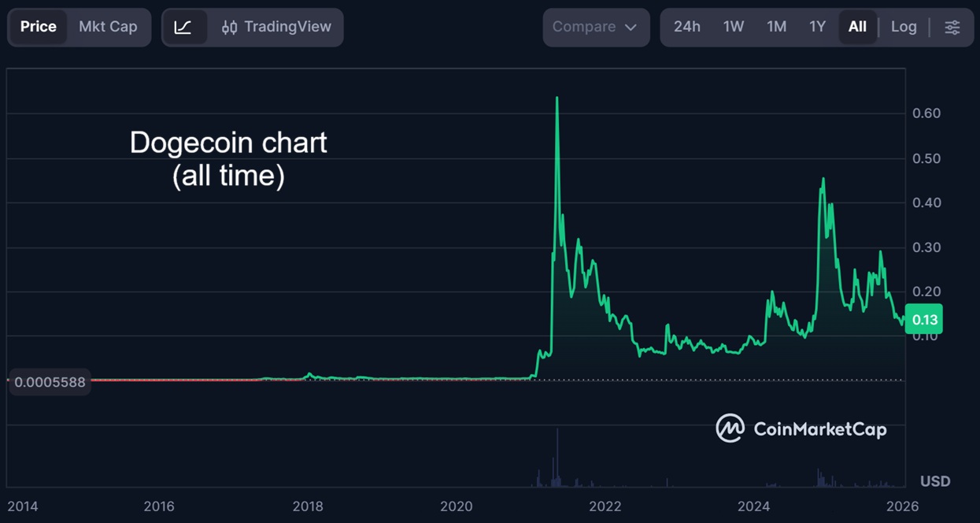
Task: Select the 1W time range
Action: pyautogui.click(x=733, y=26)
